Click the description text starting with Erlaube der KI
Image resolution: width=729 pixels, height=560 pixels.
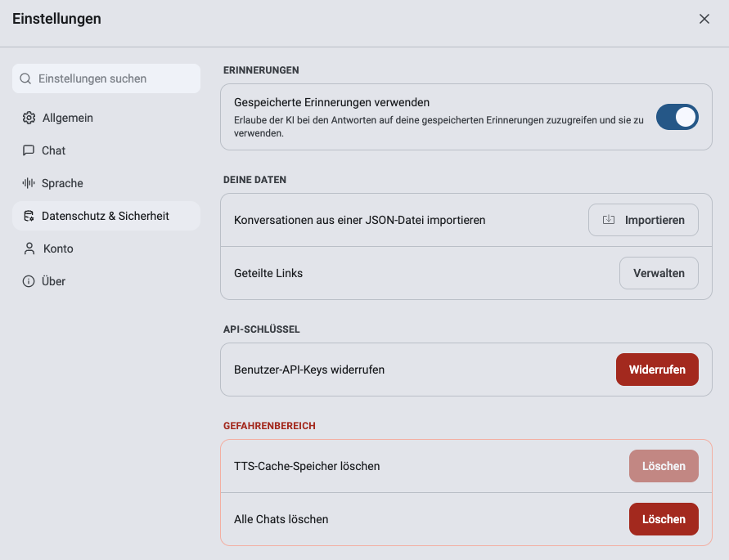click(x=439, y=127)
